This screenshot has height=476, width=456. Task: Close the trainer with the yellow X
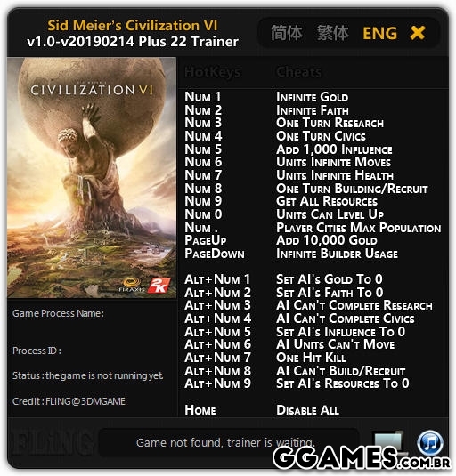point(418,33)
